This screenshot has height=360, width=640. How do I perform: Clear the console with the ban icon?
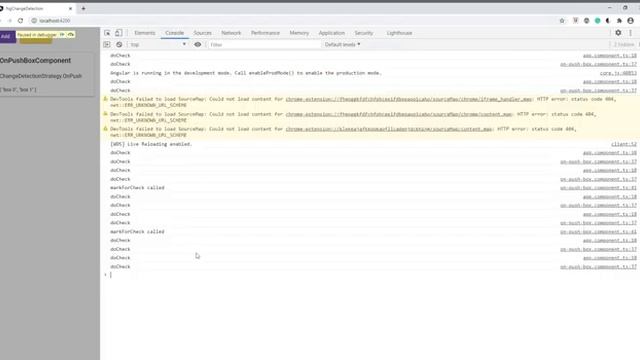coord(119,44)
